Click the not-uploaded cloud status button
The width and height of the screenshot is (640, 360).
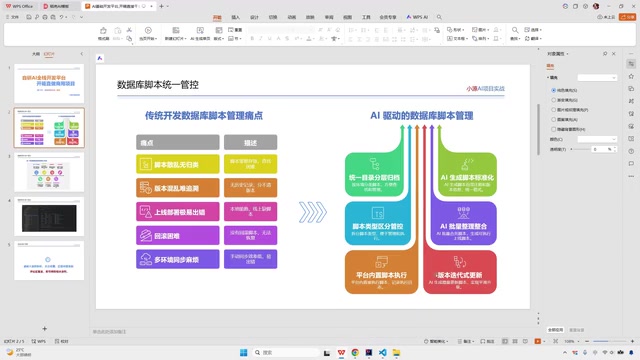pyautogui.click(x=606, y=17)
